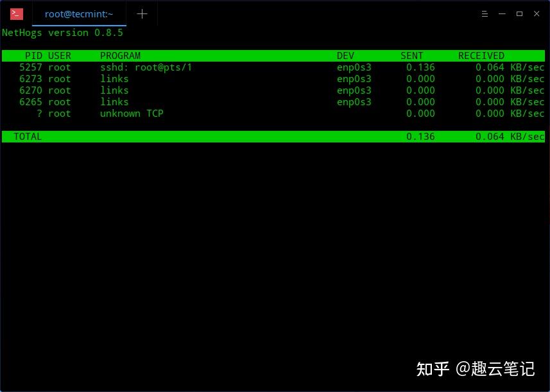The height and width of the screenshot is (392, 550).
Task: Click the DEV column header
Action: click(x=345, y=55)
